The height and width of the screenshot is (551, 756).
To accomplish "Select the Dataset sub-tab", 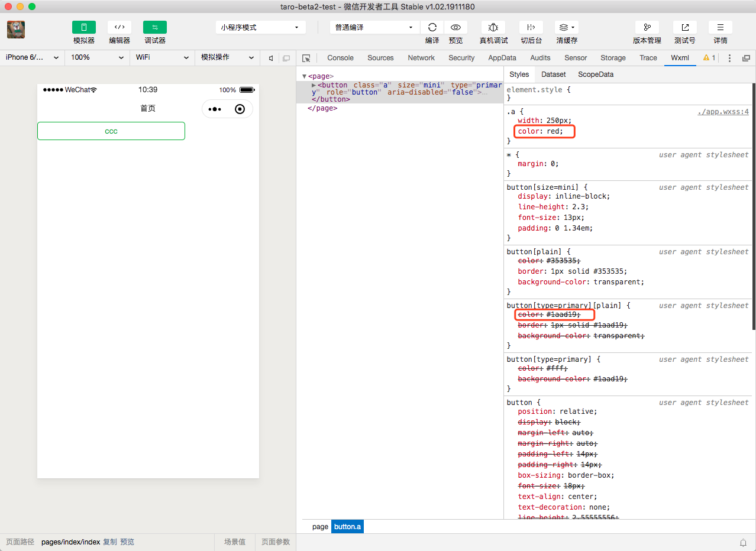I will 554,74.
